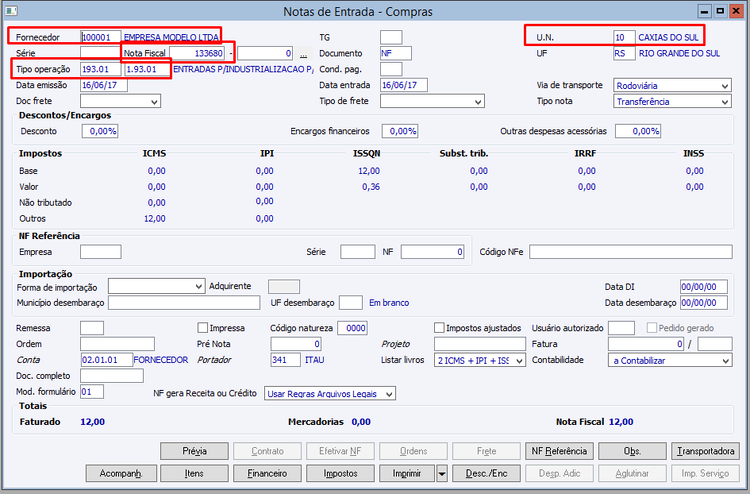The height and width of the screenshot is (494, 750).
Task: Toggle the Pedido gerado checkbox
Action: point(651,328)
